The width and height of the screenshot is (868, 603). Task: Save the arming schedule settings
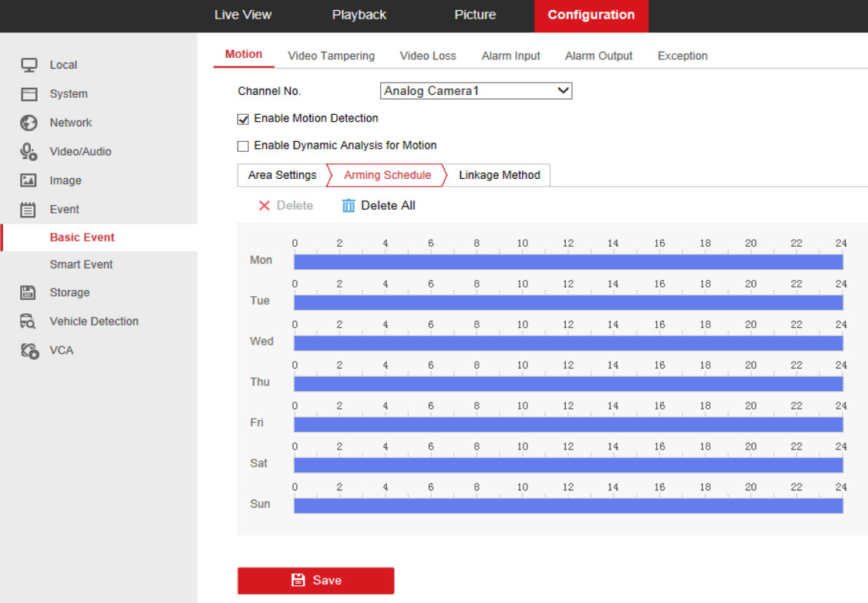(315, 581)
